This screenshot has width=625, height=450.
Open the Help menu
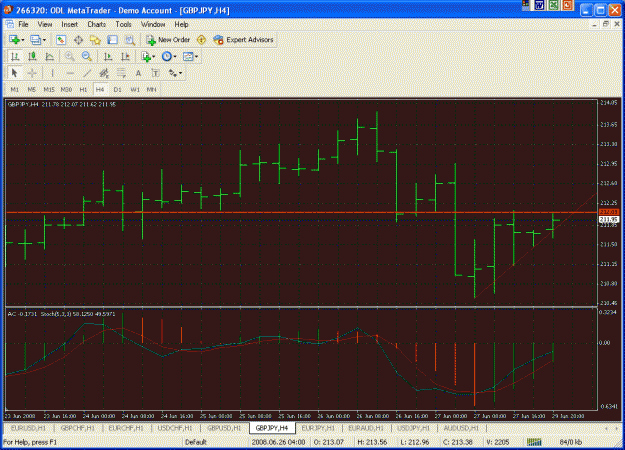[x=181, y=25]
